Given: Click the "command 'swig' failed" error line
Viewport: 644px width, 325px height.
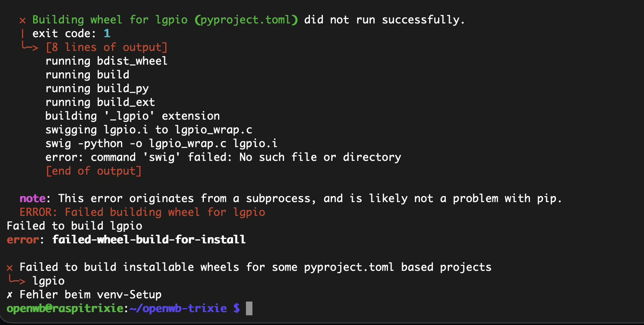Looking at the screenshot, I should [x=223, y=157].
